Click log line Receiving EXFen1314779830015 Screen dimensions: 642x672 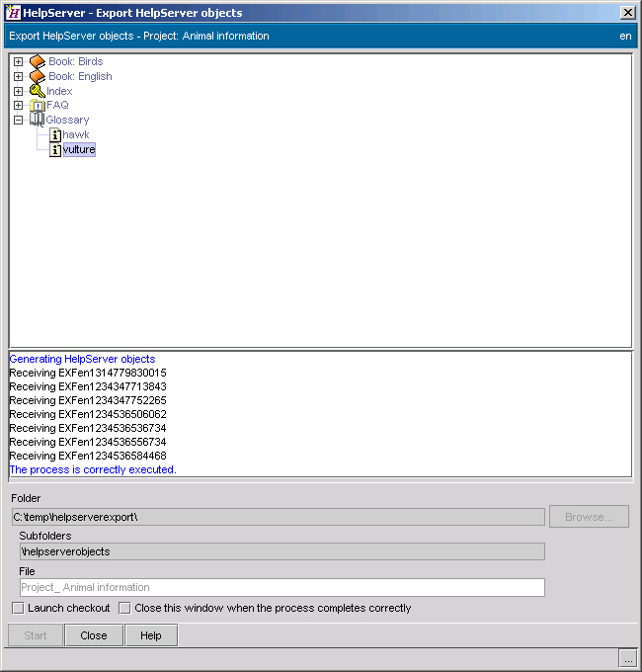click(88, 373)
